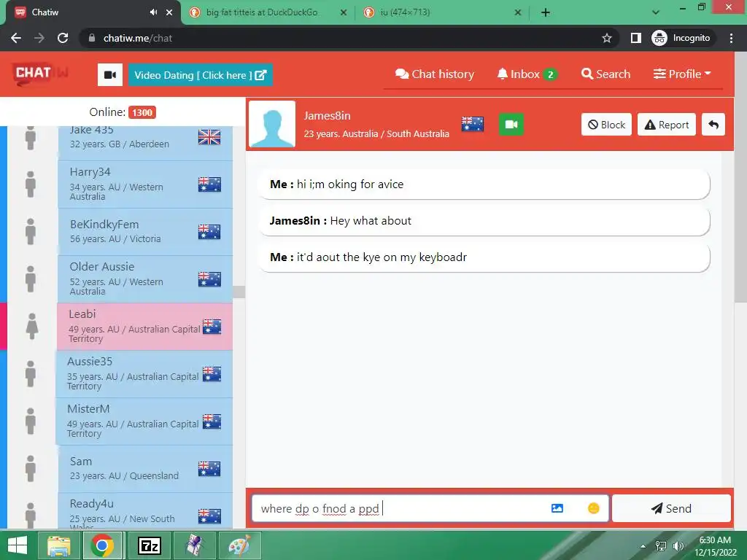Select user Aussie35 in the list
The image size is (747, 560).
[x=144, y=374]
